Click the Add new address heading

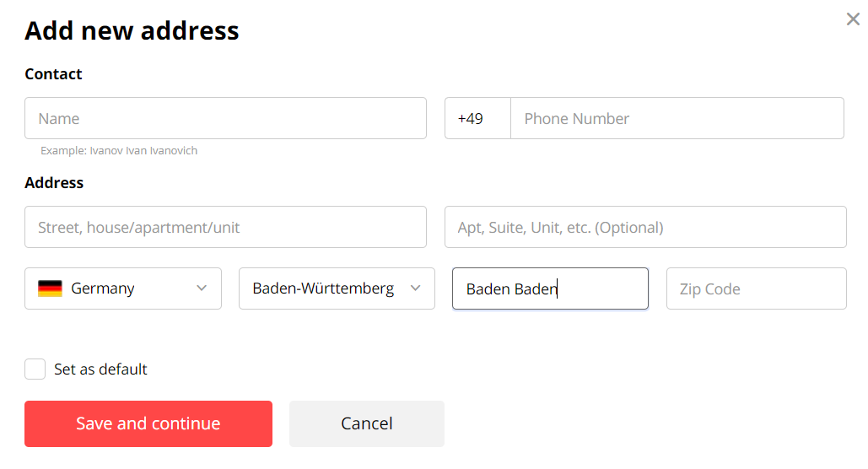[x=132, y=30]
